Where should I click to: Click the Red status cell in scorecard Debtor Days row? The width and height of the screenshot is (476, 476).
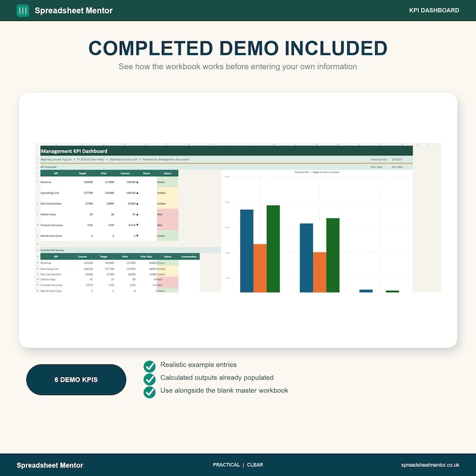pos(168,215)
